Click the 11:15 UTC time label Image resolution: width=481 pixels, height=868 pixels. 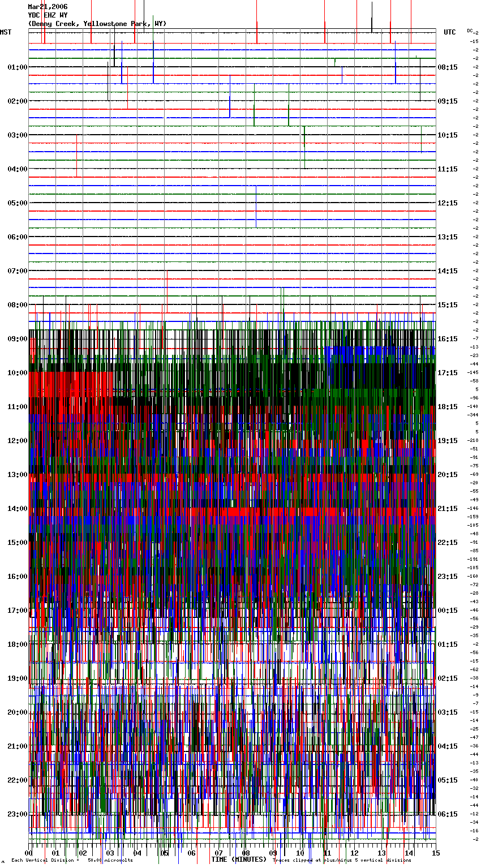[x=448, y=169]
